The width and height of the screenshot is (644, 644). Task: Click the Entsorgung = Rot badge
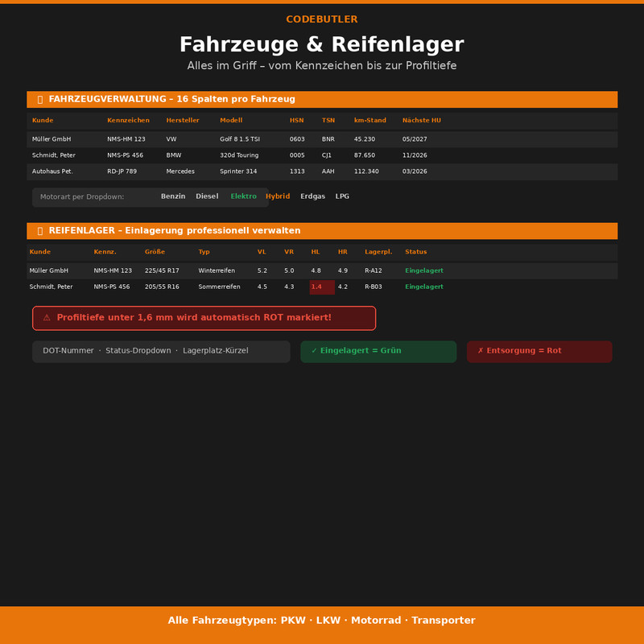point(539,352)
